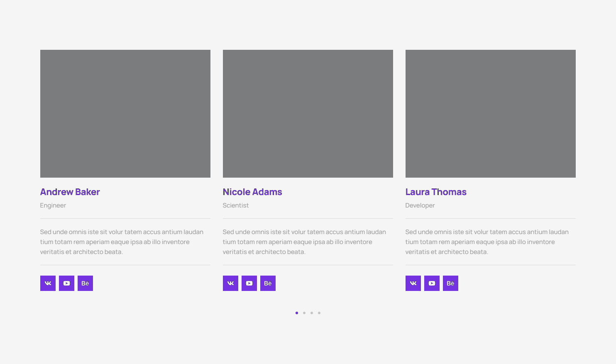Switch to the third carousel slide dot
Screen dimensions: 616x364
point(312,313)
